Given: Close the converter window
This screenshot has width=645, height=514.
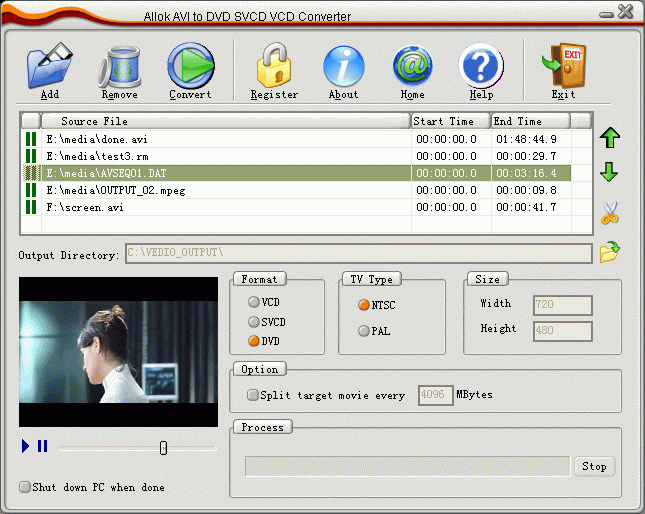Looking at the screenshot, I should 626,11.
